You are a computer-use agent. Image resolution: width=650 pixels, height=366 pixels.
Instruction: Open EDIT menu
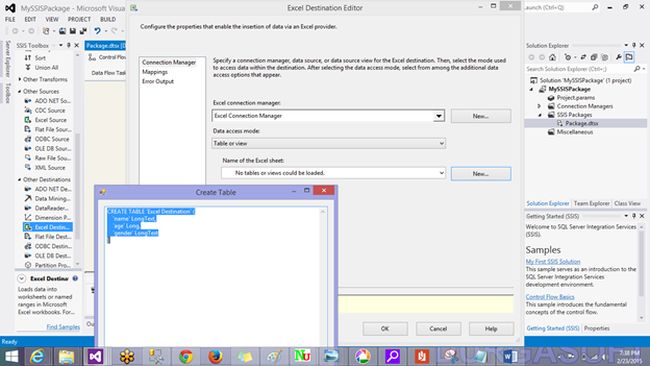tap(30, 19)
